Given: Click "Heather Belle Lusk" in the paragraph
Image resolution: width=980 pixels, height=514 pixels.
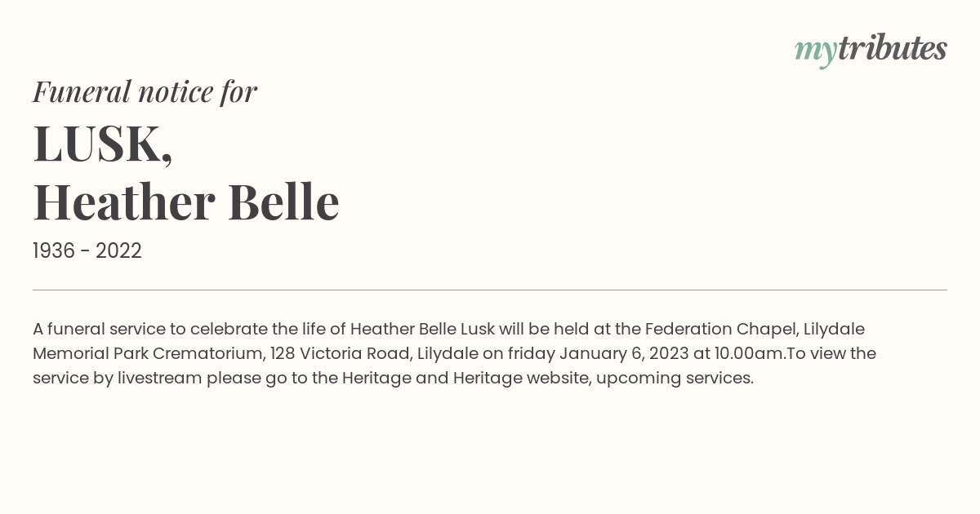Looking at the screenshot, I should click(x=423, y=330).
